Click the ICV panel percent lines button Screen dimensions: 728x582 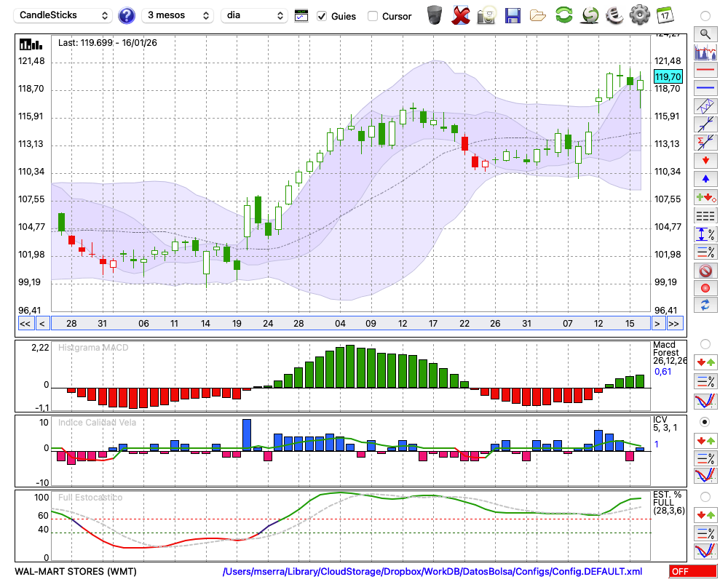pos(705,458)
